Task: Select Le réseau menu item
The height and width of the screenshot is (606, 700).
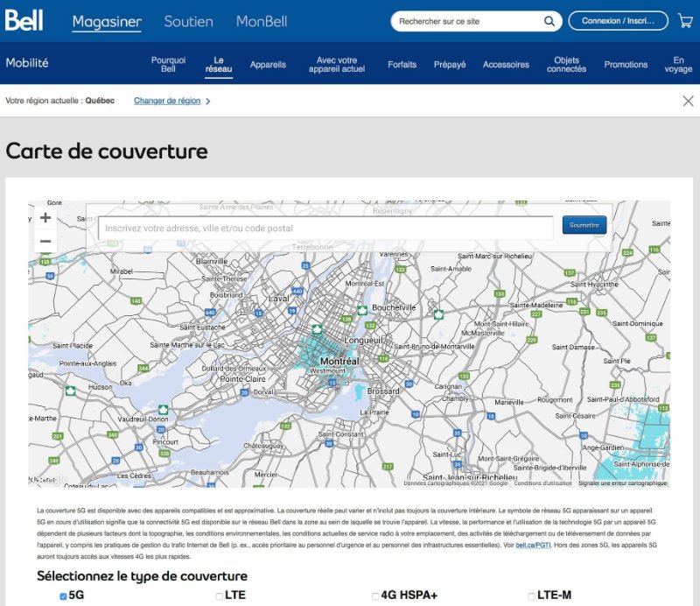Action: click(219, 64)
